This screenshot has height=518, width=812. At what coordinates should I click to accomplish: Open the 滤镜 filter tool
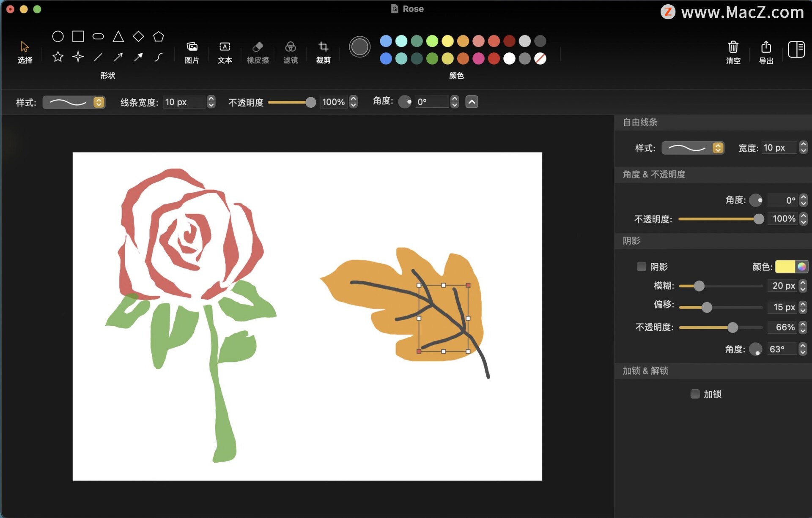tap(291, 52)
